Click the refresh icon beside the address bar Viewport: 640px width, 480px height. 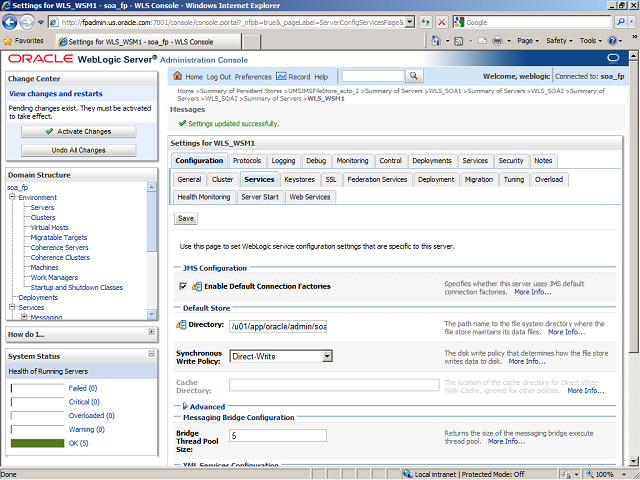click(428, 22)
